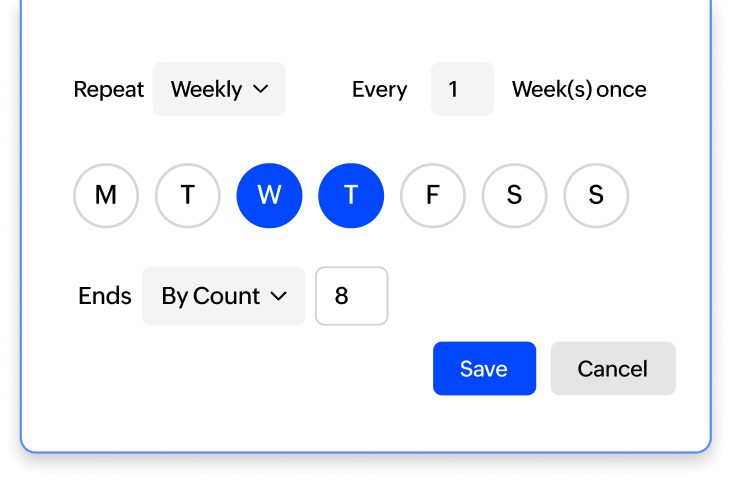Click the Every interval field showing 1
The width and height of the screenshot is (730, 480).
click(462, 89)
